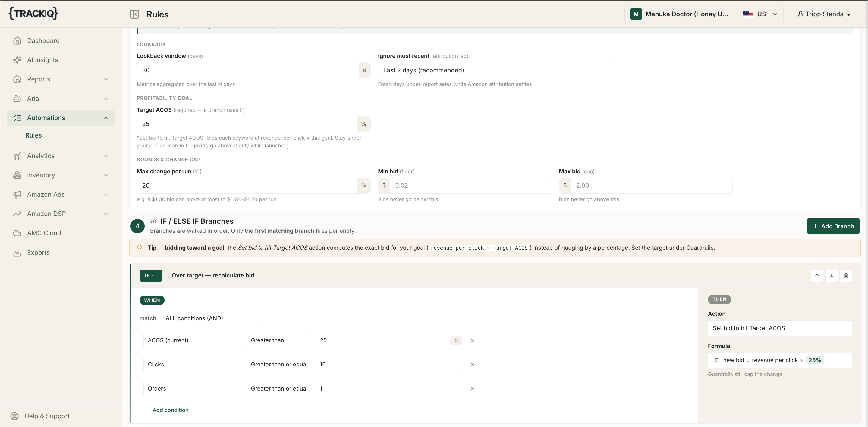Open Orders row operator dropdown
This screenshot has width=868, height=427.
pyautogui.click(x=279, y=389)
